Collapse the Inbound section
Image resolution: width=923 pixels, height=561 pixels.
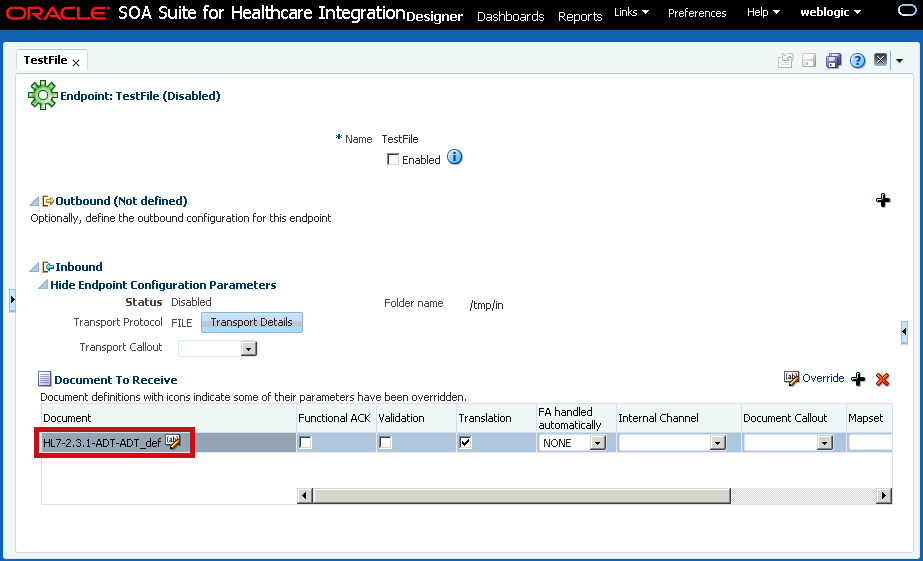(34, 267)
